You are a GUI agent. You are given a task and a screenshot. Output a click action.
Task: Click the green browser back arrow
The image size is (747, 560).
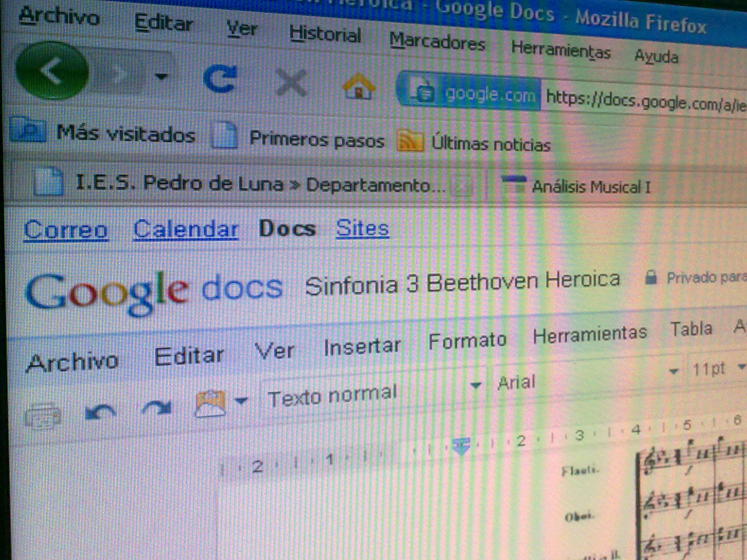(x=52, y=70)
